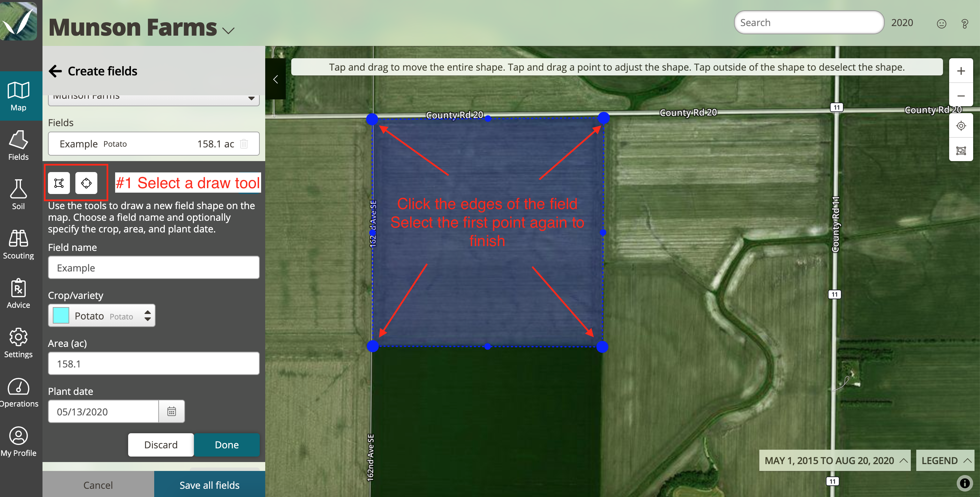Open the help question mark icon
Viewport: 980px width, 497px height.
click(x=964, y=24)
